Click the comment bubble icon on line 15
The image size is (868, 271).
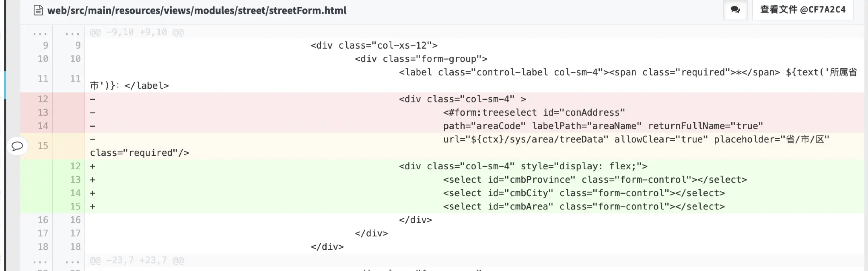point(17,146)
